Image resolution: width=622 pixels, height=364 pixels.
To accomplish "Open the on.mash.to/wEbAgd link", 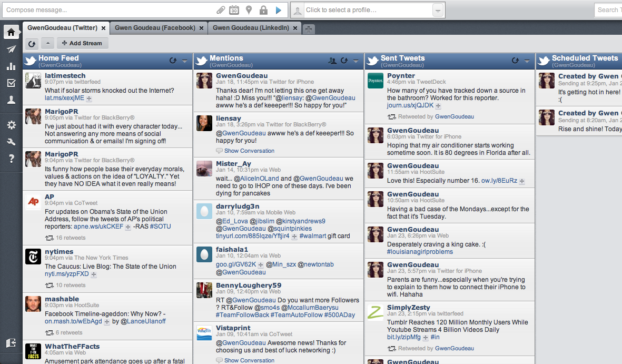I will coord(73,321).
